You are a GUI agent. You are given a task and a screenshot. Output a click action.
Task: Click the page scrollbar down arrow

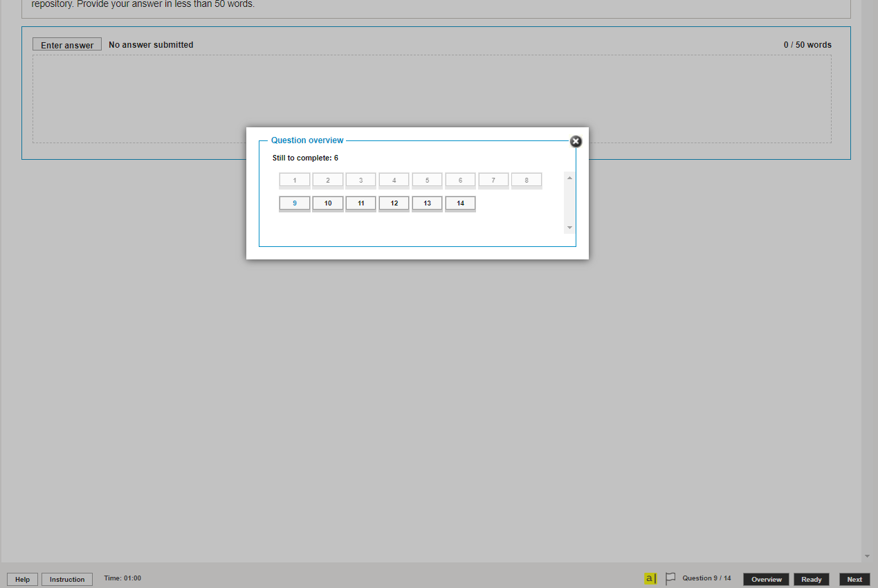[x=867, y=556]
